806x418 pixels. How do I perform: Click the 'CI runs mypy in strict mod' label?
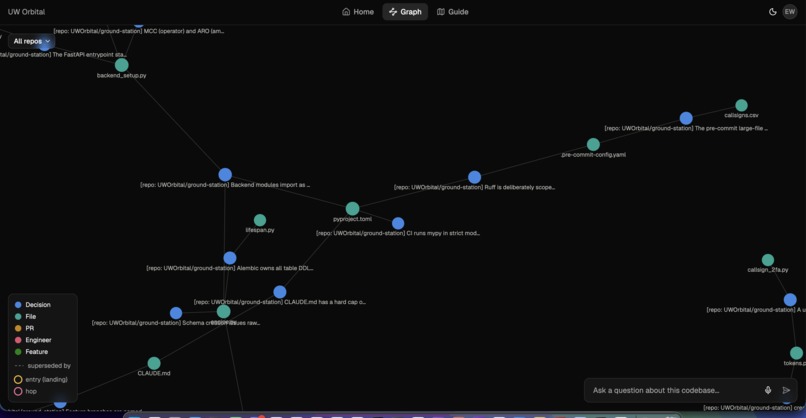398,233
